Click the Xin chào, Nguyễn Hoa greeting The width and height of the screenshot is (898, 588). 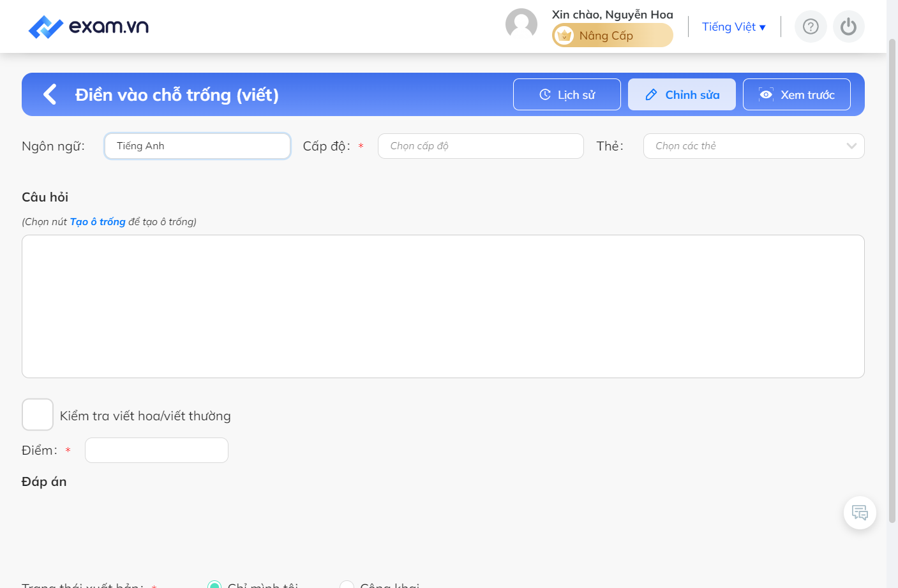613,14
